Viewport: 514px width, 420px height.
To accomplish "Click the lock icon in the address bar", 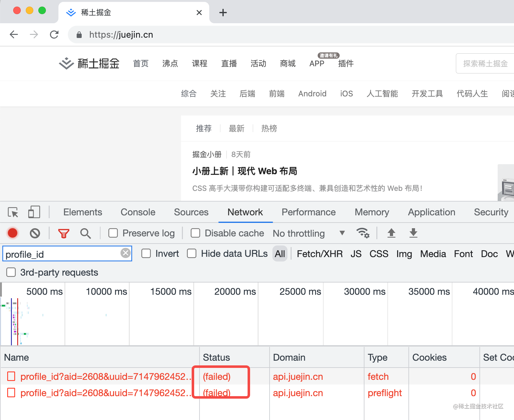I will tap(79, 35).
